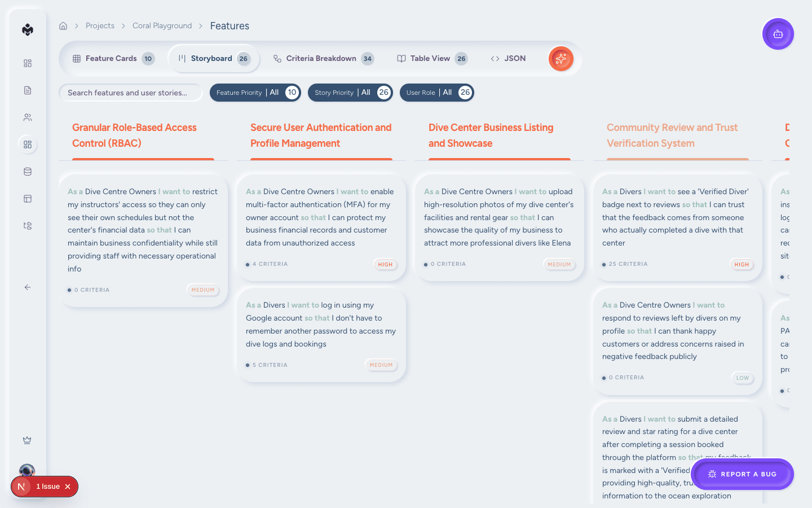Open the Coral Playground breadcrumb link
The height and width of the screenshot is (508, 812).
(162, 25)
